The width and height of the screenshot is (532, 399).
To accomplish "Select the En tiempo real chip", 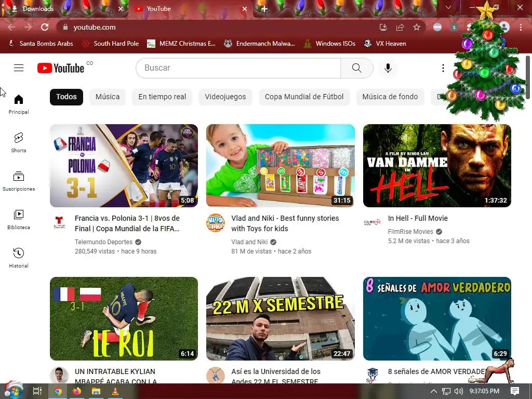I will tap(162, 97).
